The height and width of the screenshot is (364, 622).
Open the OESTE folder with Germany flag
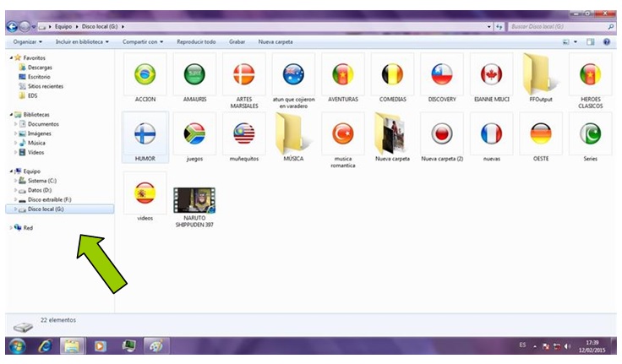[x=541, y=134]
